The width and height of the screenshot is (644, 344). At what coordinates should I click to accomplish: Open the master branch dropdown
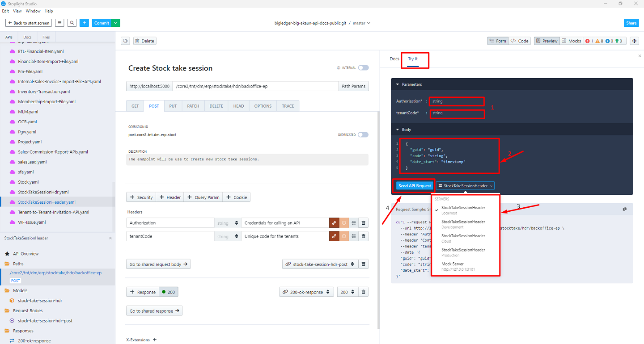coord(361,23)
